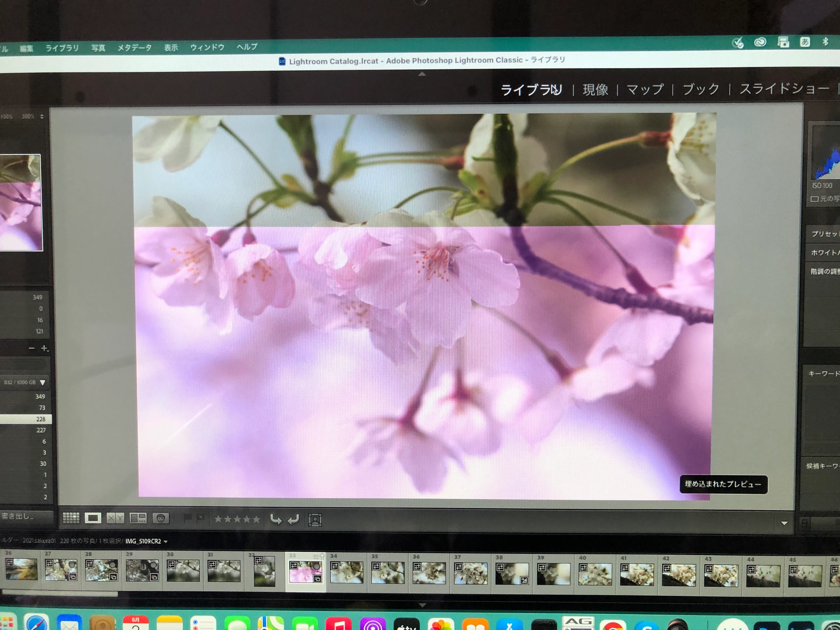Click the Creative Cloud menu bar icon
The width and height of the screenshot is (840, 630).
click(760, 42)
